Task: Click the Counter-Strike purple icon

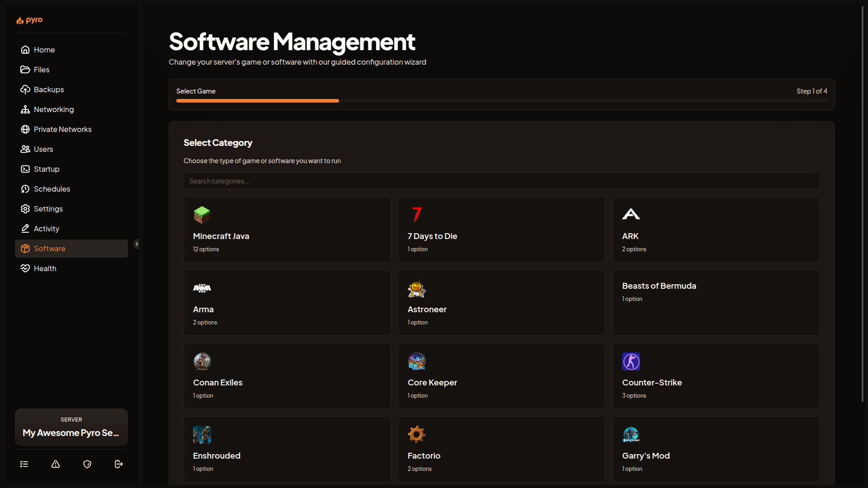Action: (631, 361)
